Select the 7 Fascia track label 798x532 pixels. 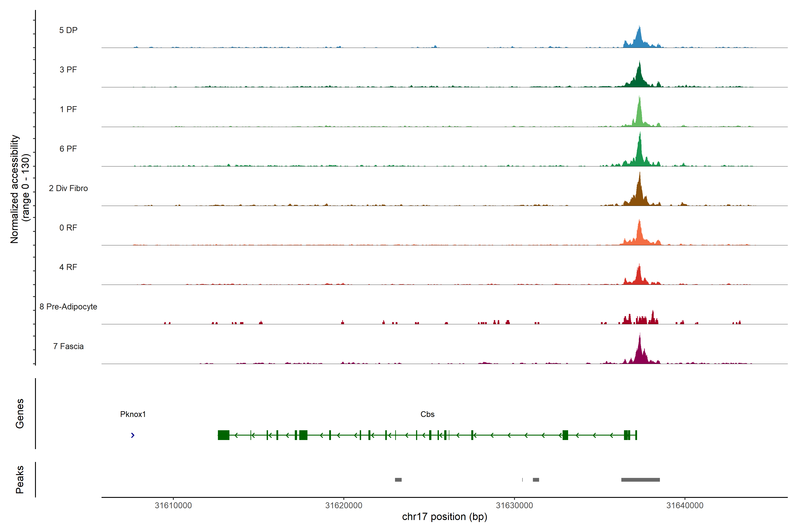click(68, 346)
